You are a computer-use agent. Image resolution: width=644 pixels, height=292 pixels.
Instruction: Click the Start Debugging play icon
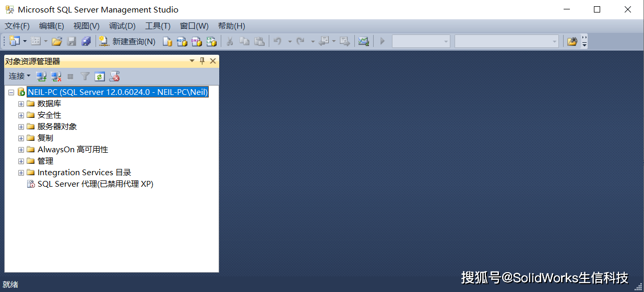[383, 41]
